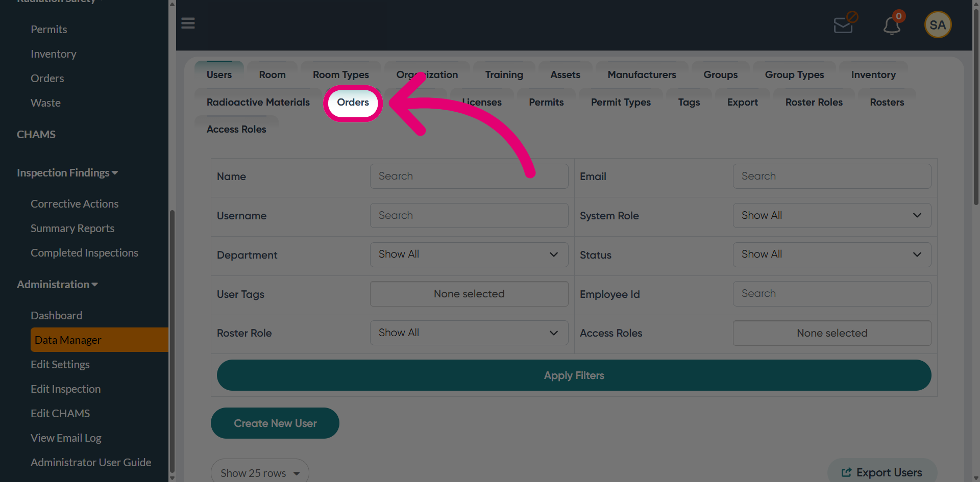The width and height of the screenshot is (980, 482).
Task: Collapse the Inspection Findings section
Action: click(x=67, y=173)
